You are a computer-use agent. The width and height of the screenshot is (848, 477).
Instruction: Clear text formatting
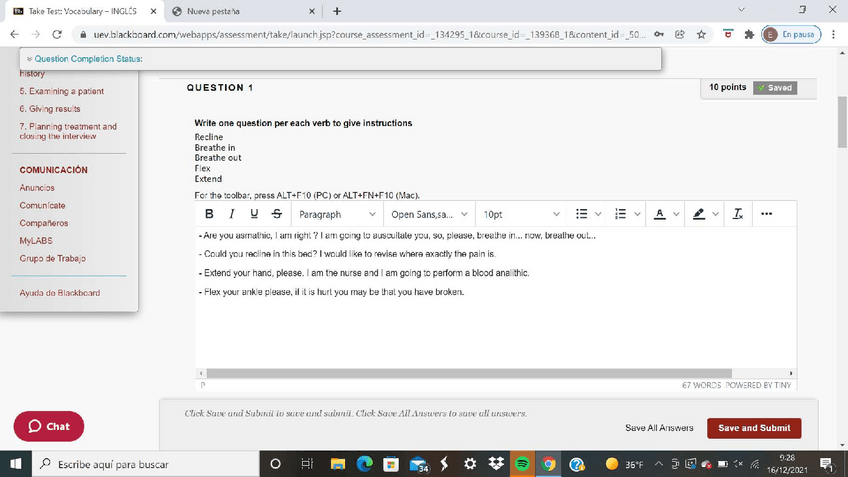coord(738,214)
